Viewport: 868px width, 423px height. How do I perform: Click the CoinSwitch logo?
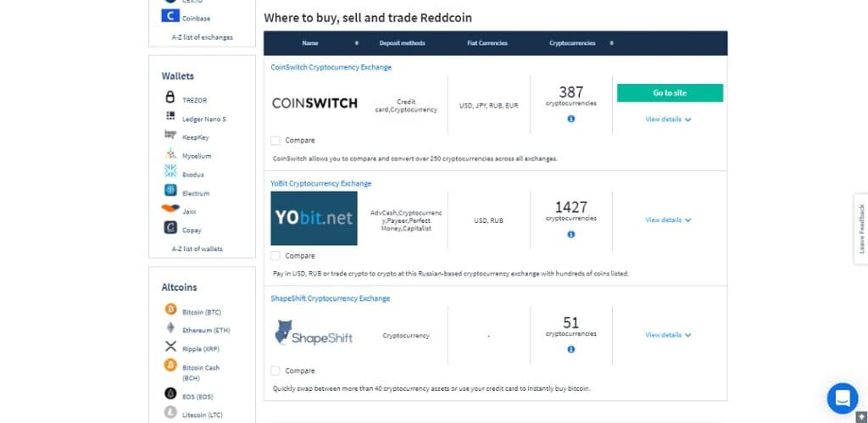[314, 103]
